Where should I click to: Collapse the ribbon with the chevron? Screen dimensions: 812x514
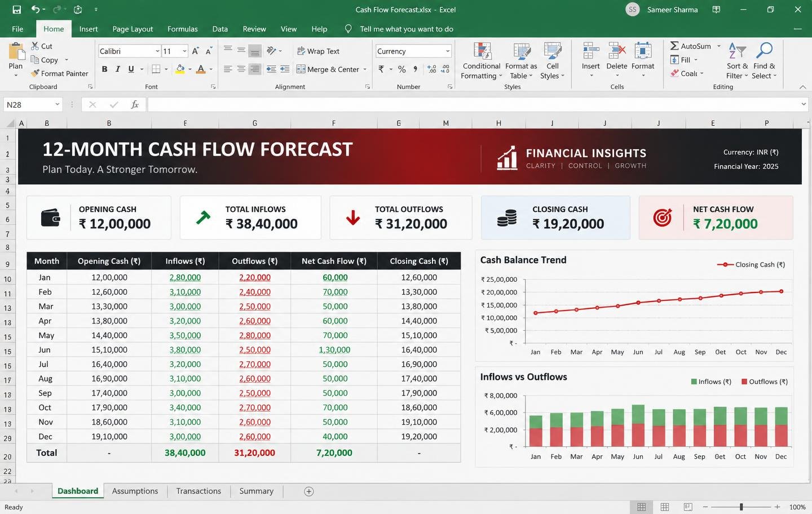click(803, 87)
